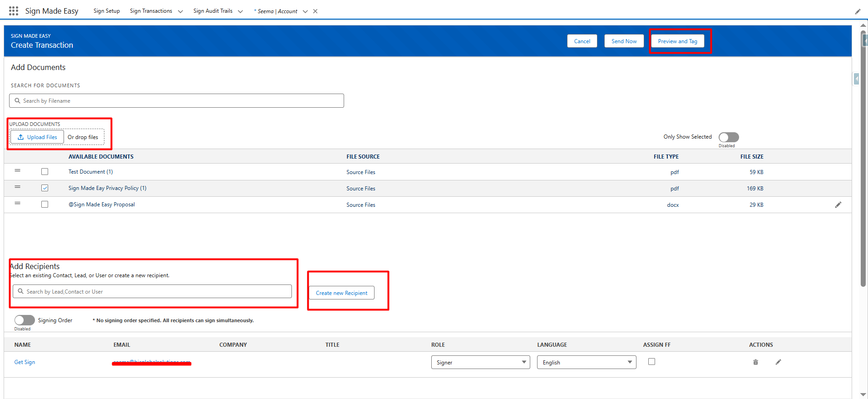Click the drag handle for @Sign Made Easy Proposal
The width and height of the screenshot is (868, 399).
pyautogui.click(x=17, y=203)
